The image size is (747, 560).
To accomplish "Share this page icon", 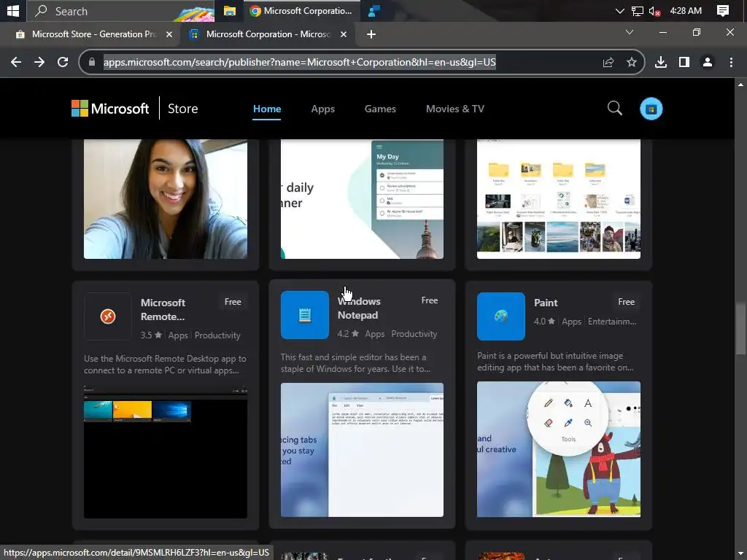I will 608,62.
